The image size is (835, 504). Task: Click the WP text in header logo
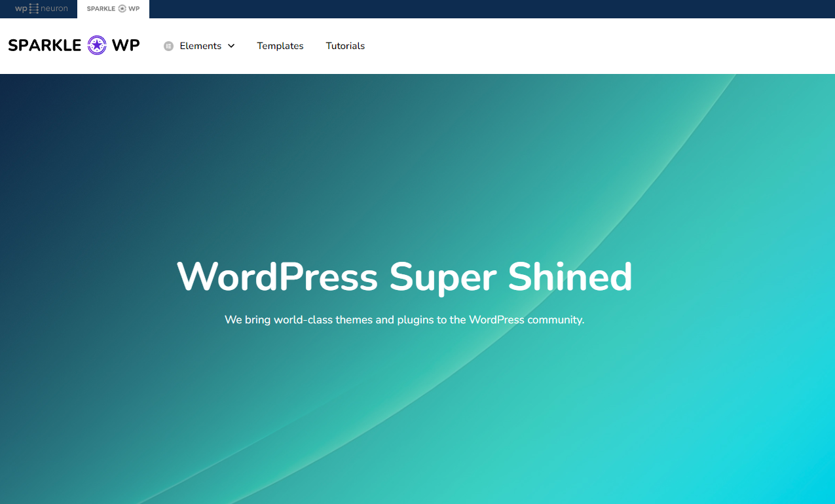(x=126, y=45)
